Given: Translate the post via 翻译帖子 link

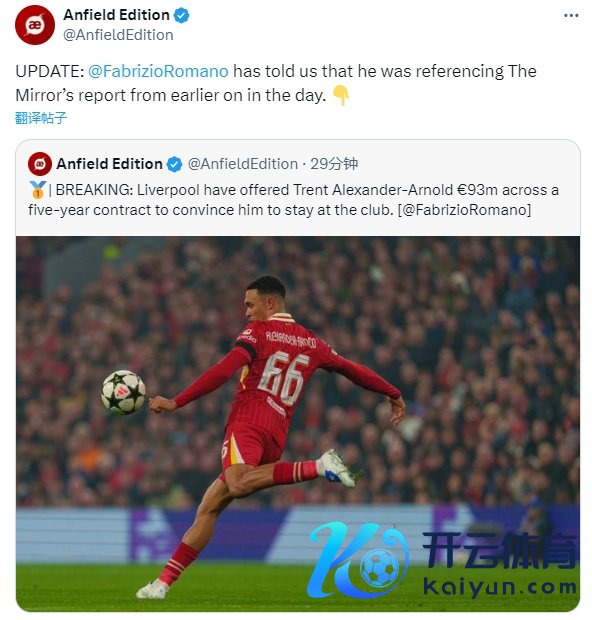Looking at the screenshot, I should tap(41, 118).
